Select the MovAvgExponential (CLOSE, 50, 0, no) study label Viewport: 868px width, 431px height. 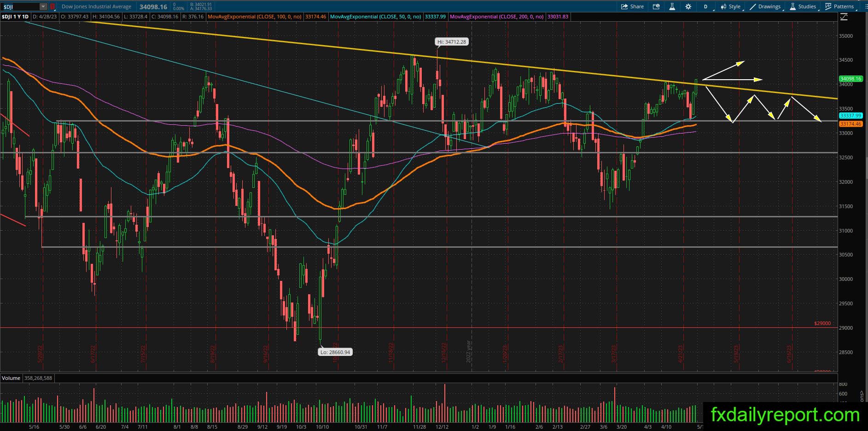pos(376,17)
